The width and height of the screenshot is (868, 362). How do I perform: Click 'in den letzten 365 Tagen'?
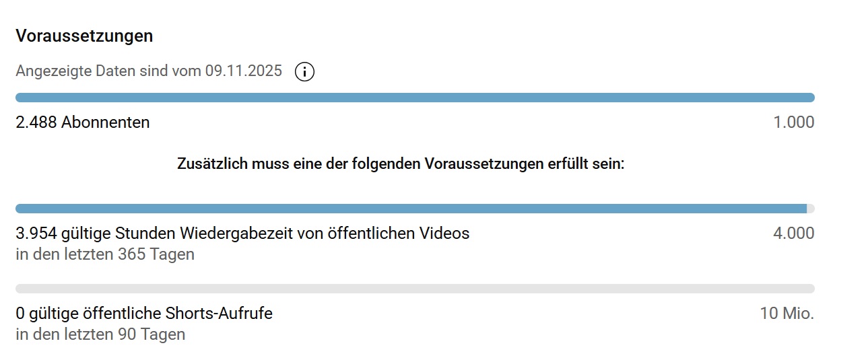point(105,254)
